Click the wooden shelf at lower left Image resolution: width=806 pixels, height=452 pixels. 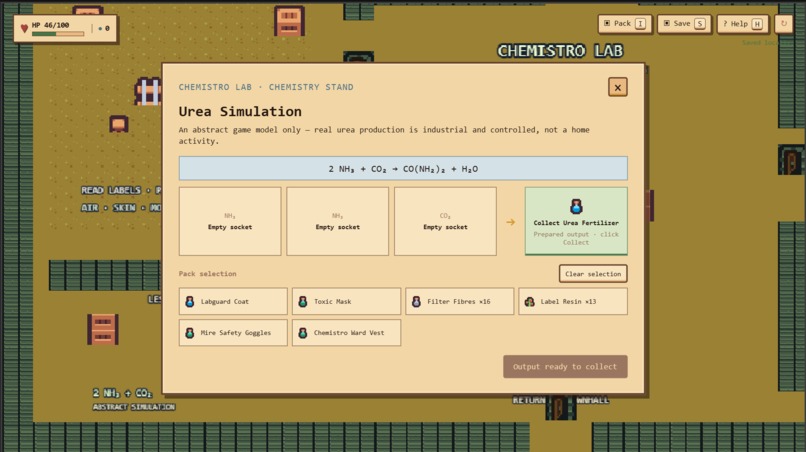(103, 329)
